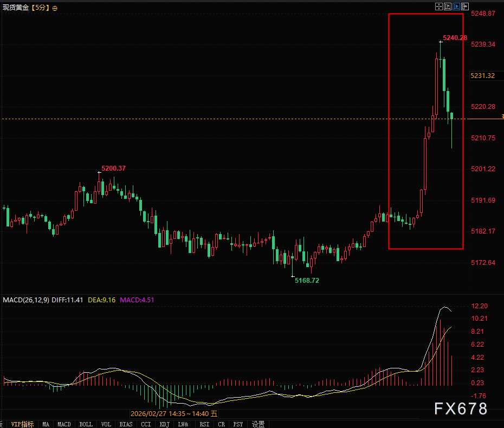This screenshot has height=428, width=504.
Task: Click the axis-with-bar chart icon
Action: pos(447,7)
